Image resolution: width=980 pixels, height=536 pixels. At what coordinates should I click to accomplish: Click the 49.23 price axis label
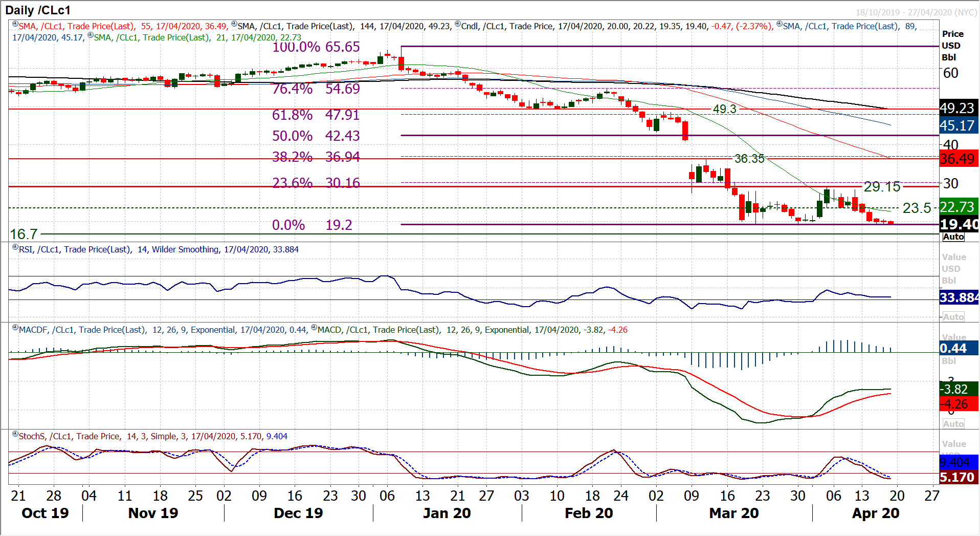(x=959, y=108)
